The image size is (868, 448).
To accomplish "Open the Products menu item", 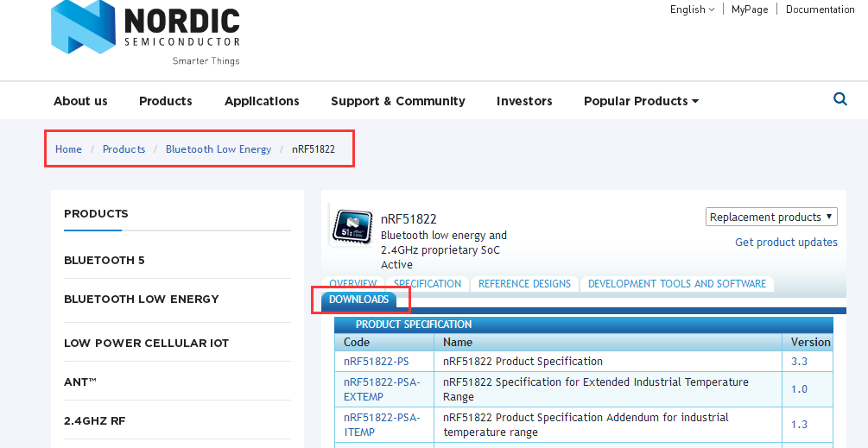I will (166, 101).
